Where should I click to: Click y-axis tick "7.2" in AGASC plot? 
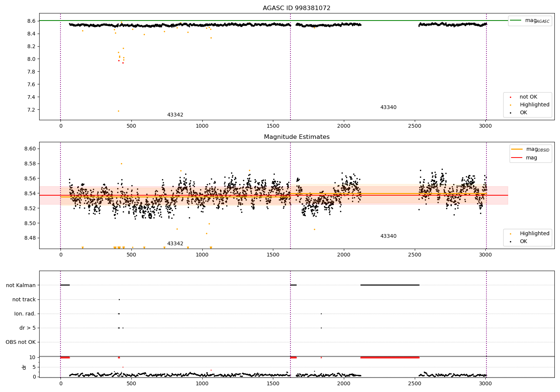(x=32, y=110)
